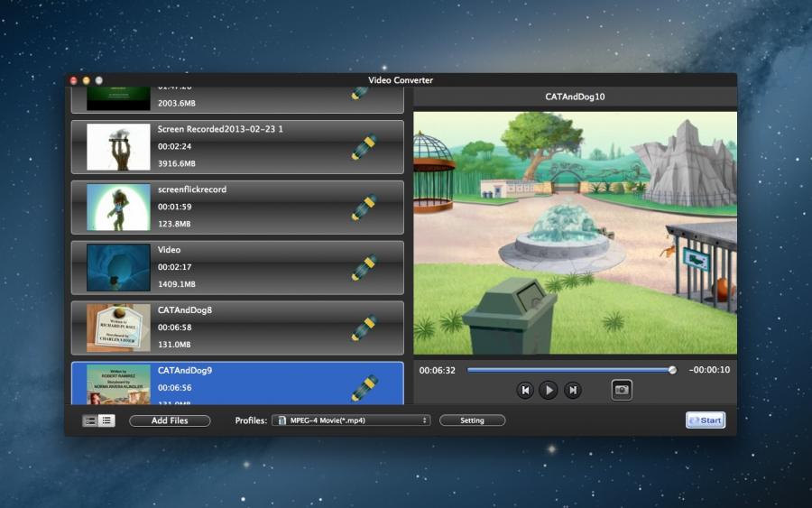The height and width of the screenshot is (508, 812).
Task: Select the screenflickrecord thumbnail
Action: 118,208
